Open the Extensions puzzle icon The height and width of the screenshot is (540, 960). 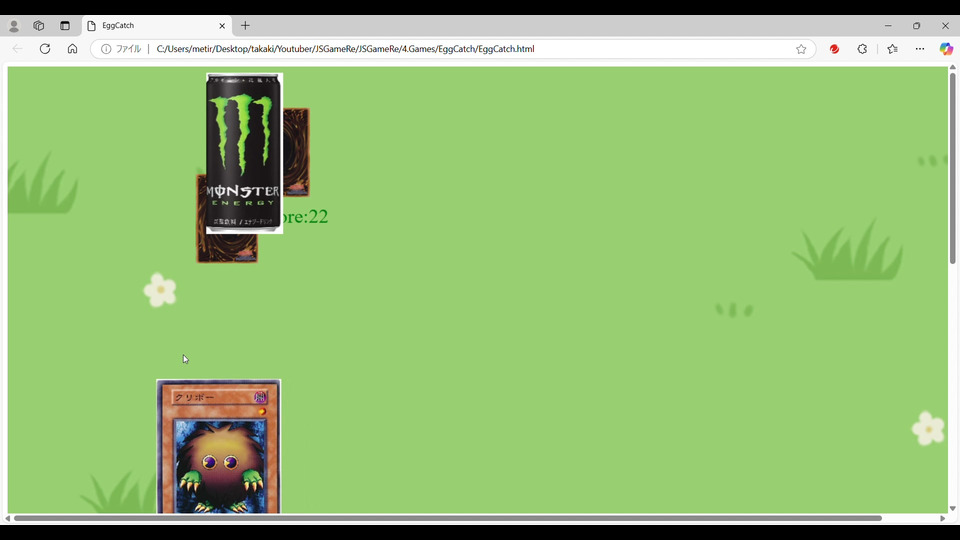[x=862, y=49]
